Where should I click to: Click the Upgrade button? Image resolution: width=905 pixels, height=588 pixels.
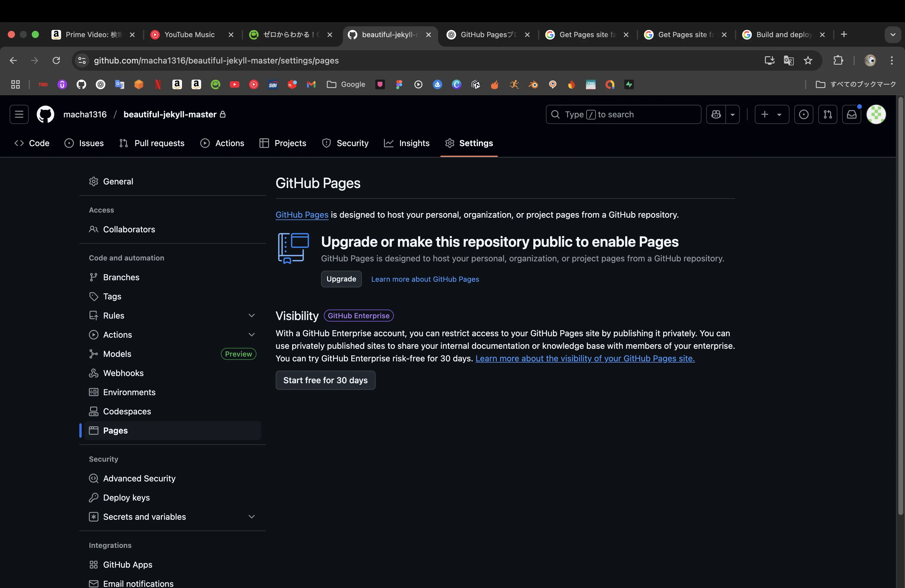pos(341,279)
